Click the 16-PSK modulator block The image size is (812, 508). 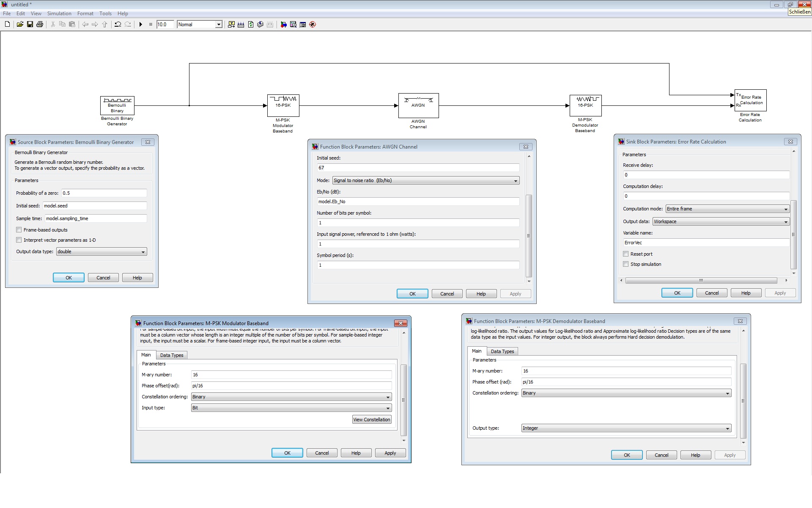283,105
